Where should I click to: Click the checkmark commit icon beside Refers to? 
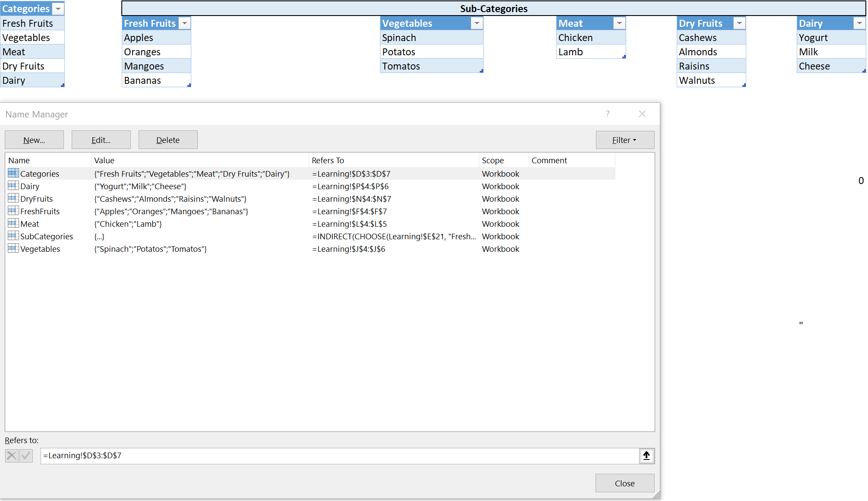pos(26,456)
